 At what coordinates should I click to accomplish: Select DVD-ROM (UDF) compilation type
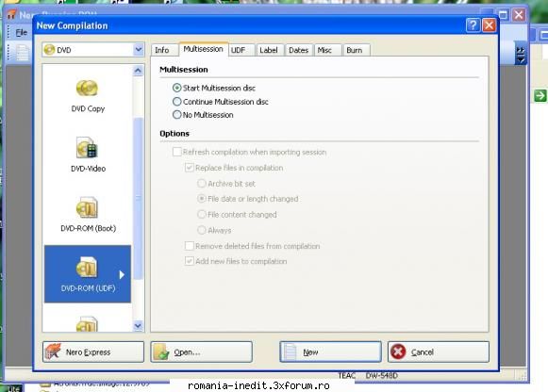pyautogui.click(x=88, y=274)
